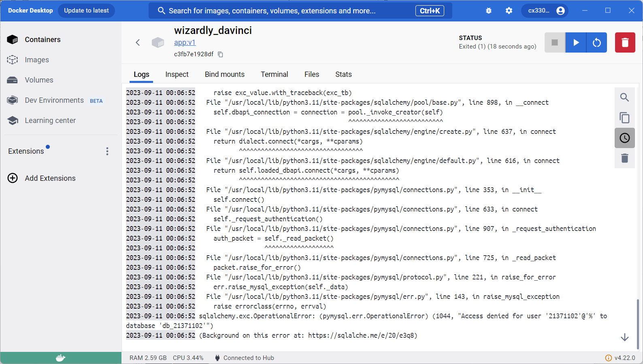The image size is (643, 364).
Task: Go back with the left chevron
Action: click(138, 42)
